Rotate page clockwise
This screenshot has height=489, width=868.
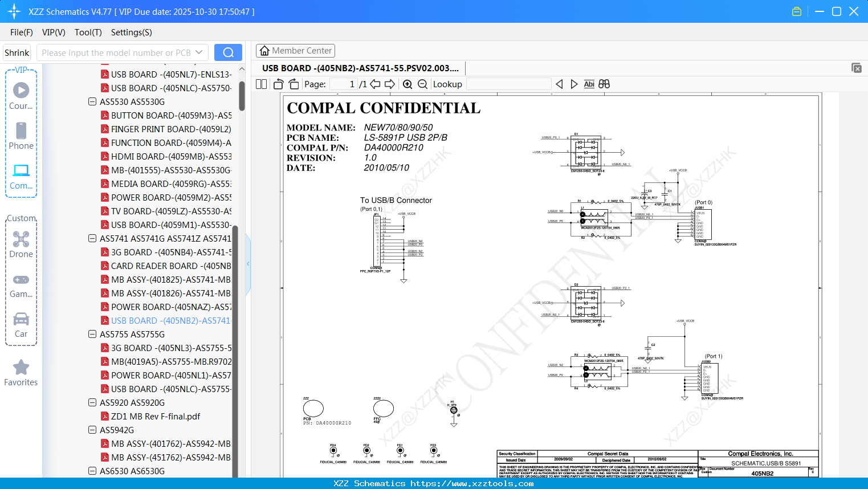(294, 84)
